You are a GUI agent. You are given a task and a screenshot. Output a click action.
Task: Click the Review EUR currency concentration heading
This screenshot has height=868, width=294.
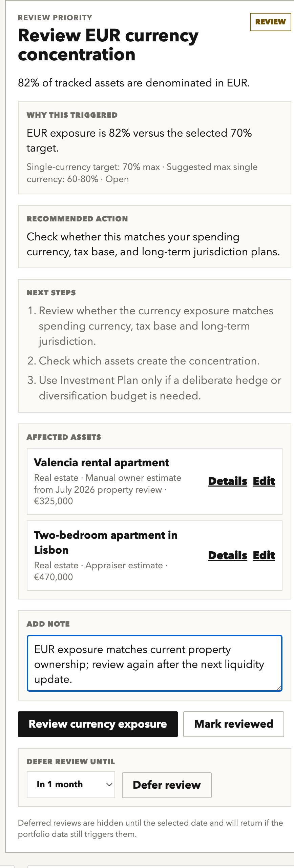tap(108, 45)
